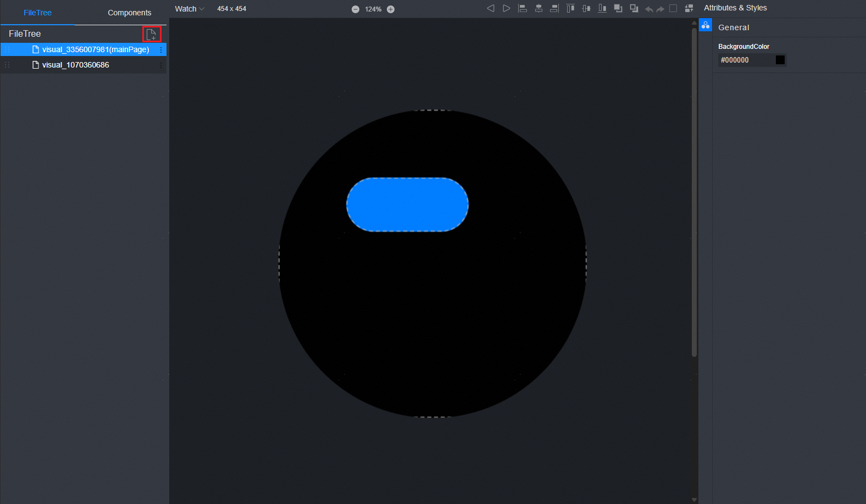
Task: Switch to the FileTree tab
Action: [x=37, y=13]
